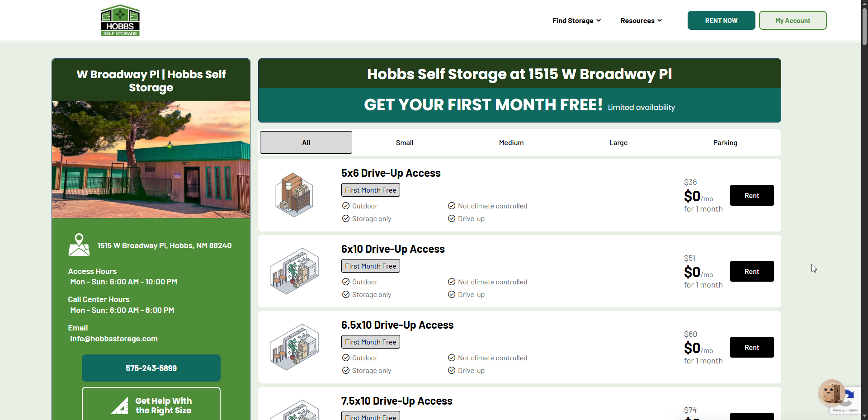Expand the Resources dropdown
The height and width of the screenshot is (420, 868).
(641, 21)
